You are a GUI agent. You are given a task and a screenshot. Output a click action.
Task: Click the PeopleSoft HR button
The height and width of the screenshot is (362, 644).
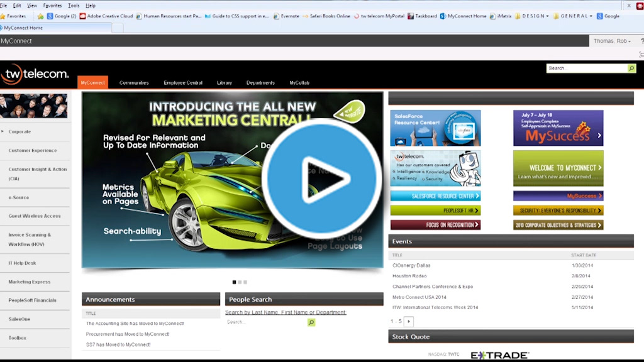[435, 211]
